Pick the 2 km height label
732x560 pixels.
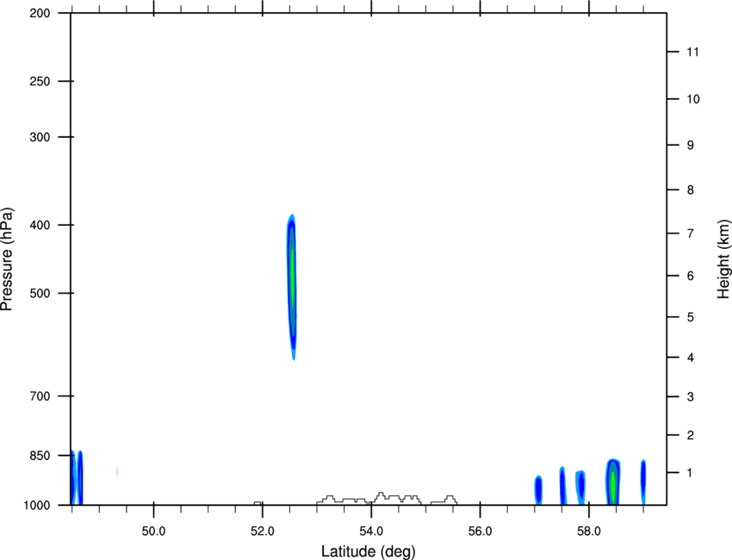click(x=691, y=435)
